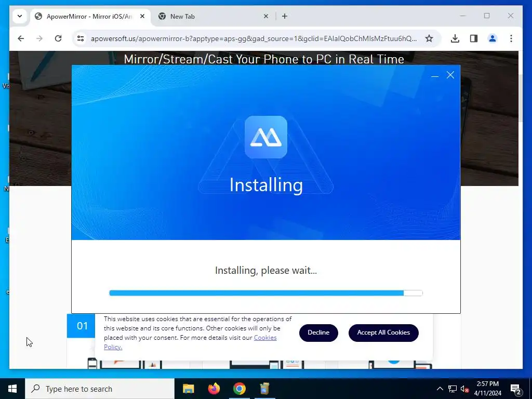Image resolution: width=532 pixels, height=399 pixels.
Task: Go back to previous page in Chrome
Action: [x=21, y=38]
